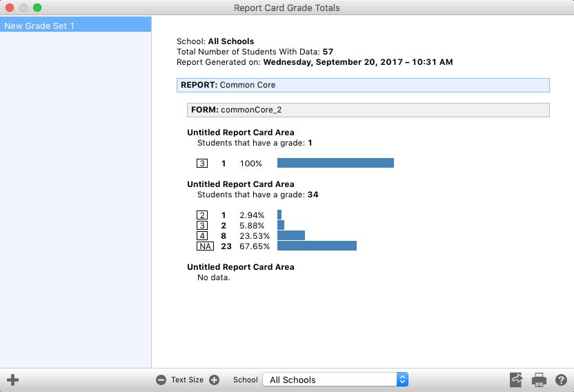Click the green maximize window button
Viewport: 574px width, 392px height.
(37, 8)
